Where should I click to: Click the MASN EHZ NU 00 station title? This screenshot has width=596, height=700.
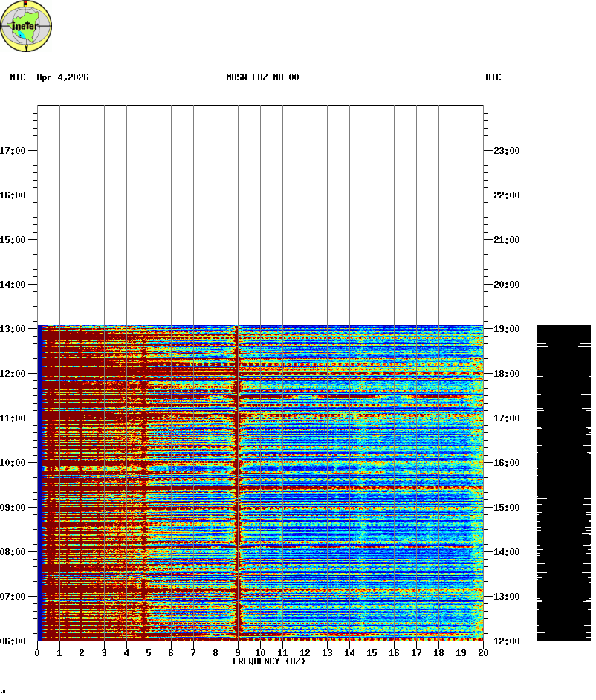(262, 77)
